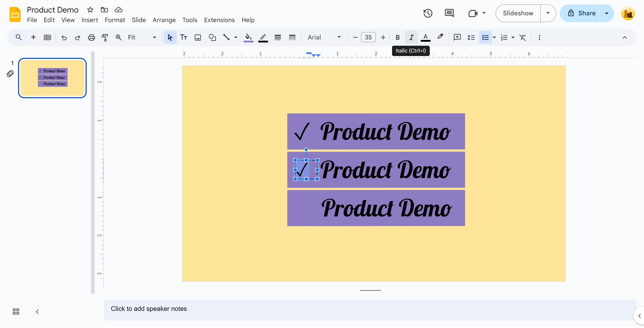This screenshot has height=328, width=644.
Task: Toggle bold formatting
Action: (398, 37)
